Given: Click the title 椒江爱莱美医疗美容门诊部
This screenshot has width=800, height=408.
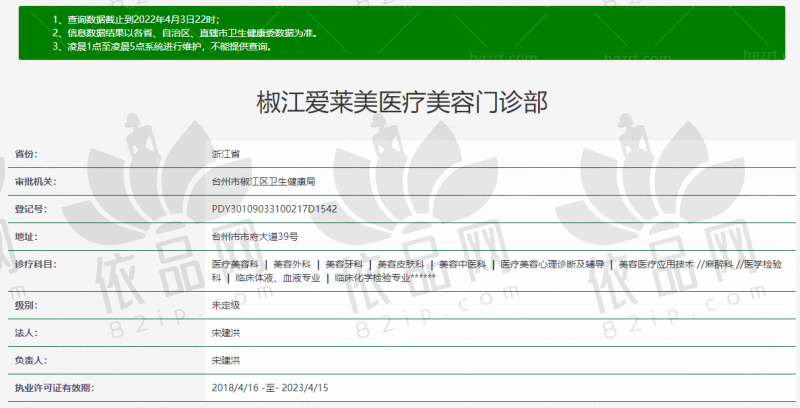Looking at the screenshot, I should click(x=400, y=102).
